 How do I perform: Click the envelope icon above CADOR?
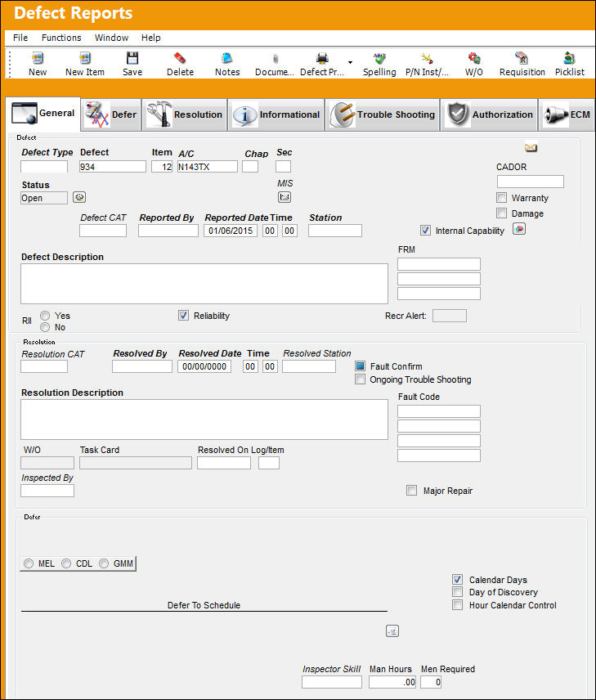pos(531,148)
